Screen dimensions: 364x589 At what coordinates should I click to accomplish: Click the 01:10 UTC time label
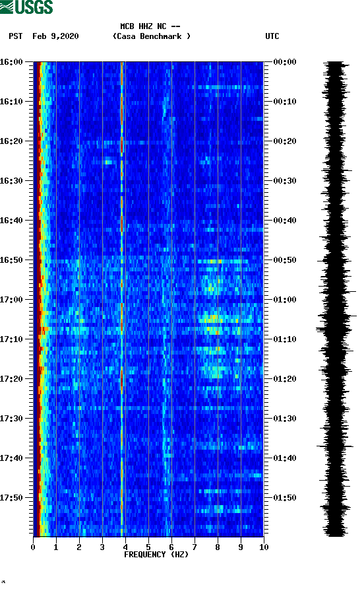[x=285, y=339]
